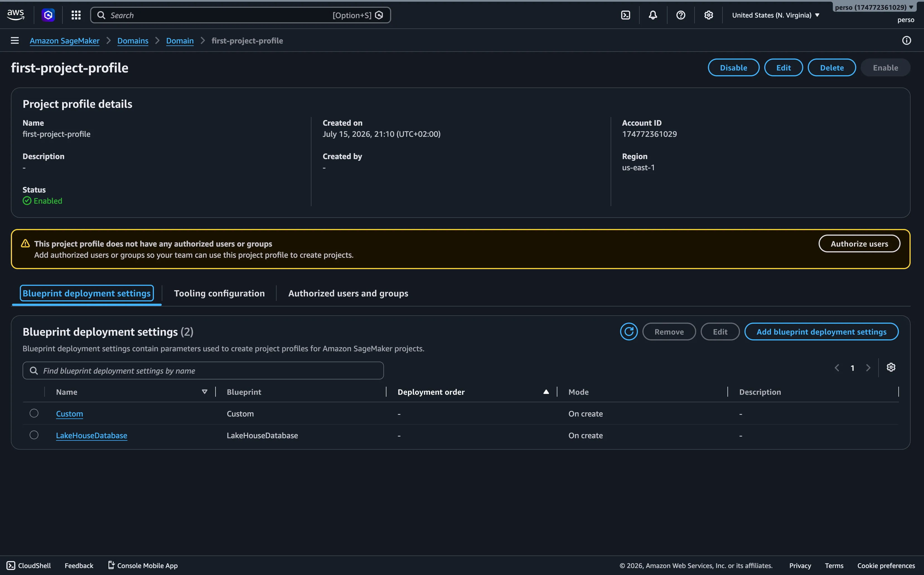Click the created date July 15, 2026 text

(381, 134)
